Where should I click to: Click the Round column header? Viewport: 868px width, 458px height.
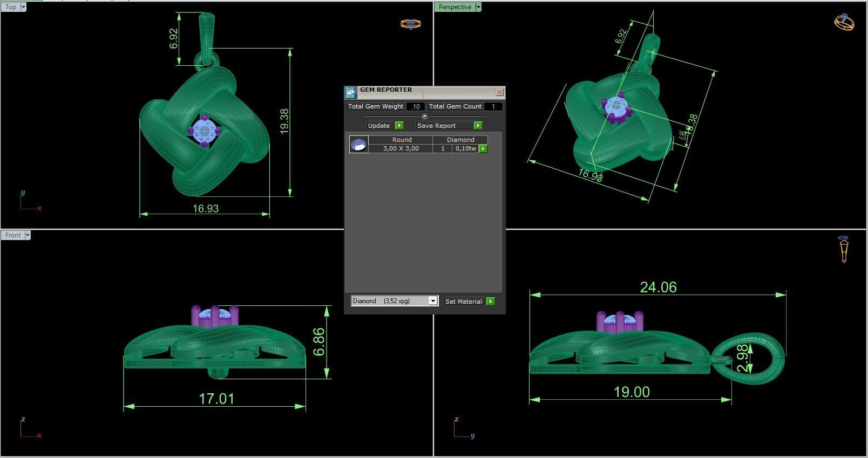tap(402, 140)
